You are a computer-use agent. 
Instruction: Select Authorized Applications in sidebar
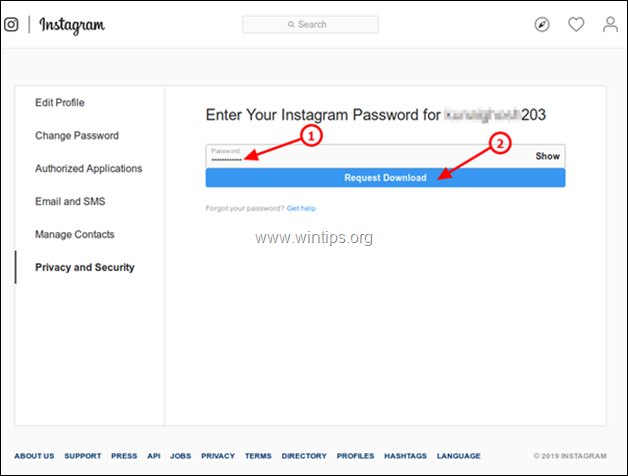pyautogui.click(x=89, y=169)
